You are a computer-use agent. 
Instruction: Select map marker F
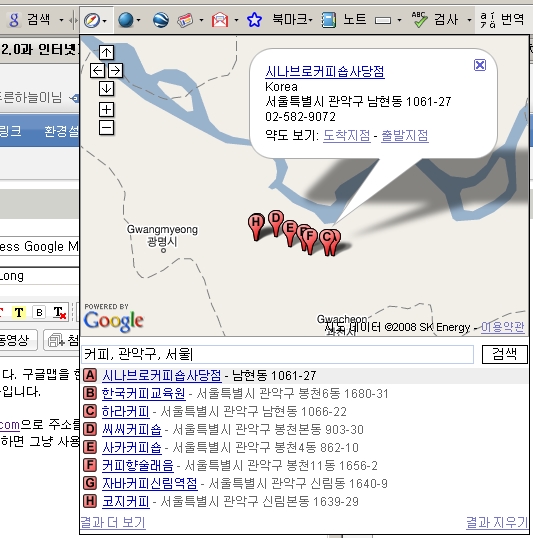click(310, 238)
